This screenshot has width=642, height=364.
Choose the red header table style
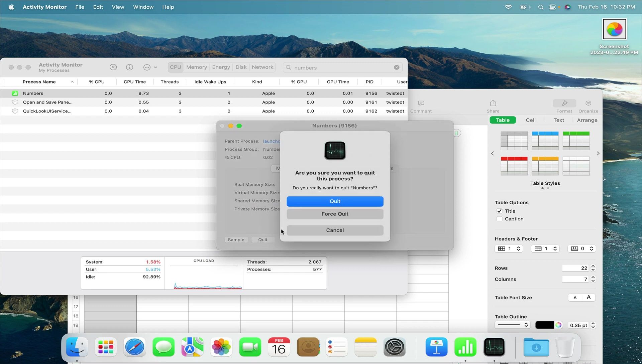coord(514,166)
